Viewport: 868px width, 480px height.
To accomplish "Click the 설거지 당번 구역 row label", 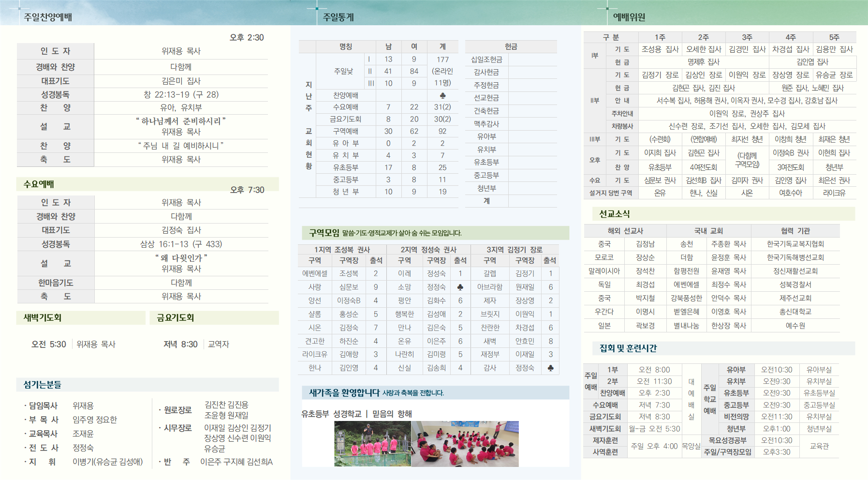I will [x=611, y=193].
